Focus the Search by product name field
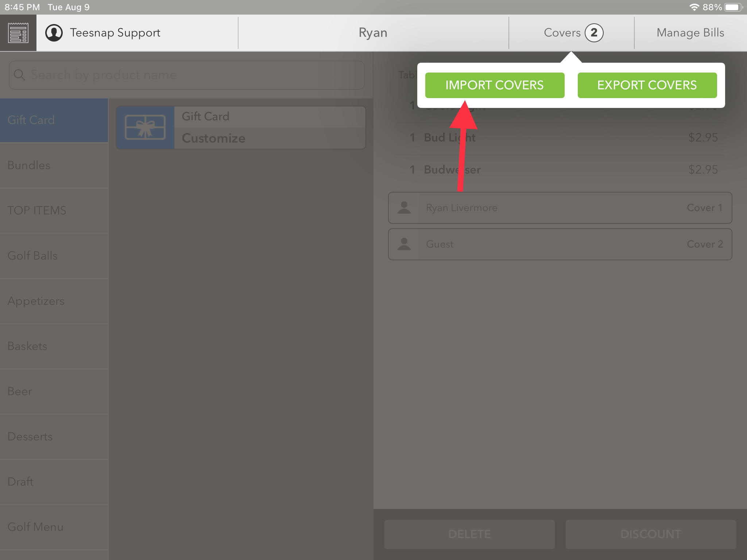747x560 pixels. pyautogui.click(x=186, y=75)
